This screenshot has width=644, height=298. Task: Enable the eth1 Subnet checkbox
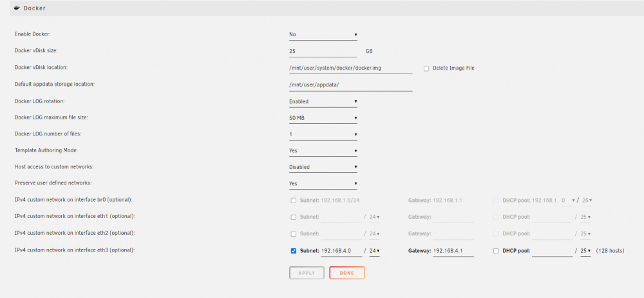(x=293, y=217)
